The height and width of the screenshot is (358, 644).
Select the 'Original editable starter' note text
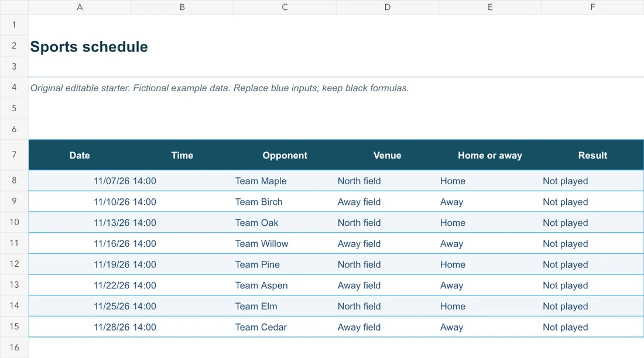pos(220,88)
